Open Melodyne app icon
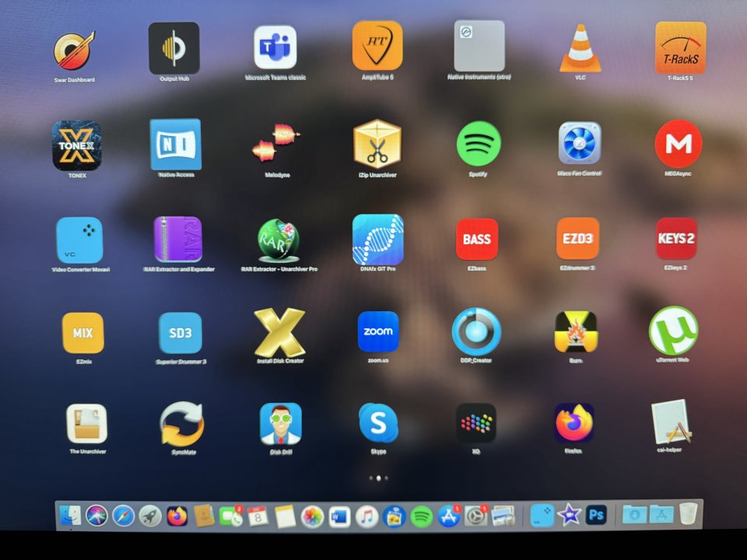747x560 pixels. click(277, 144)
